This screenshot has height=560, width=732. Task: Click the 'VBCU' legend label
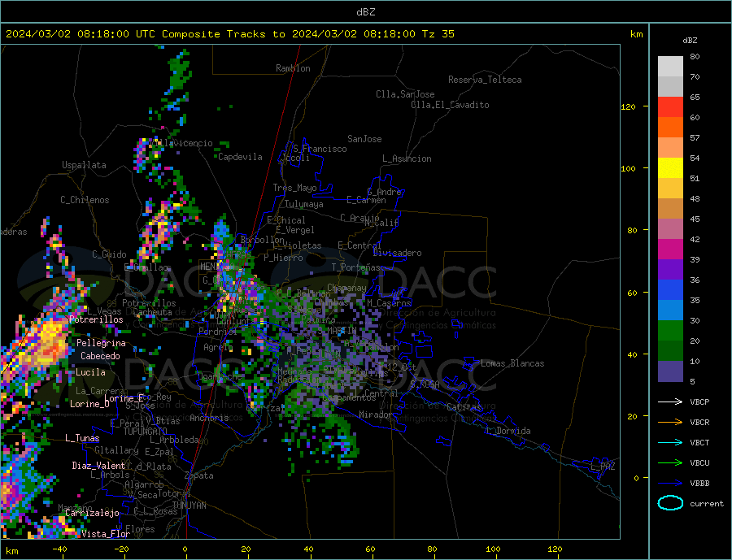(699, 463)
